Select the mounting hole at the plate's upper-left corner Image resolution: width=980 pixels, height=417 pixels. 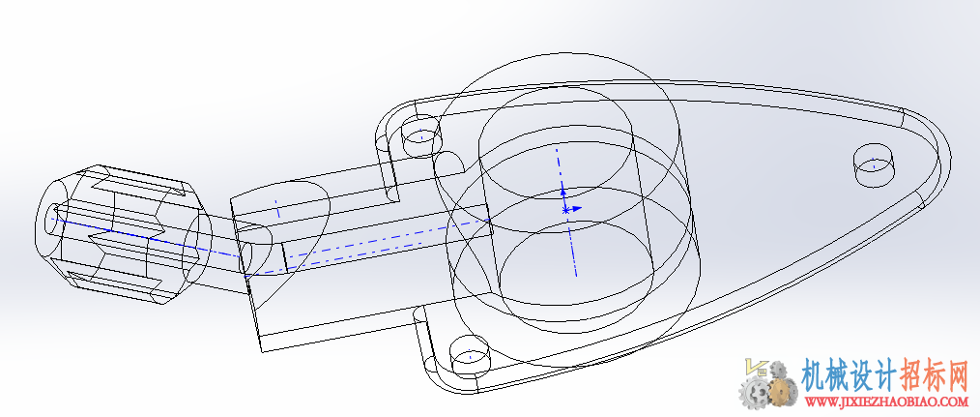coord(420,135)
